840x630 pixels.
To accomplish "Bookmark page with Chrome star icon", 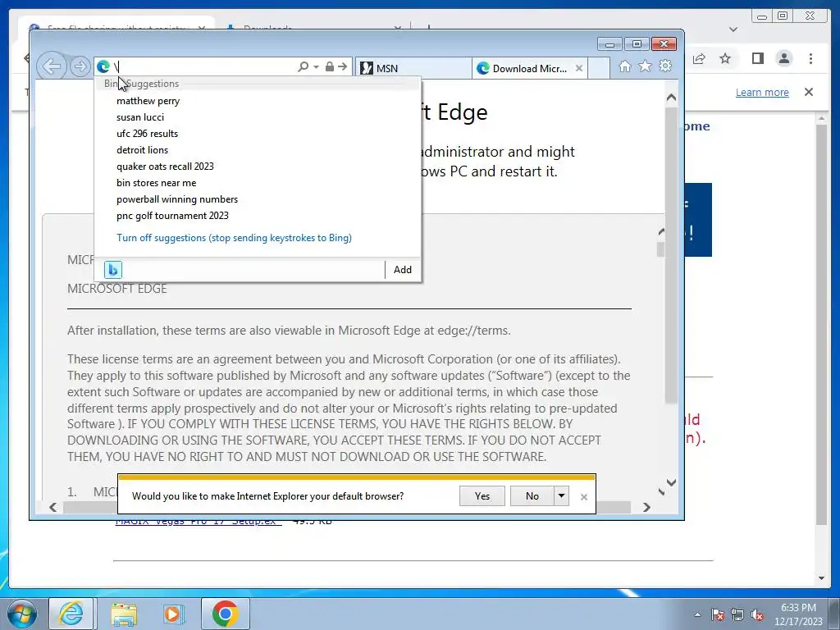I will click(725, 58).
